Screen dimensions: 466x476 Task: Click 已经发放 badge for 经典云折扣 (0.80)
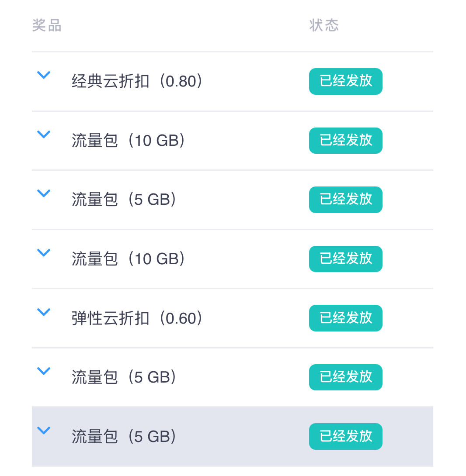(x=345, y=81)
